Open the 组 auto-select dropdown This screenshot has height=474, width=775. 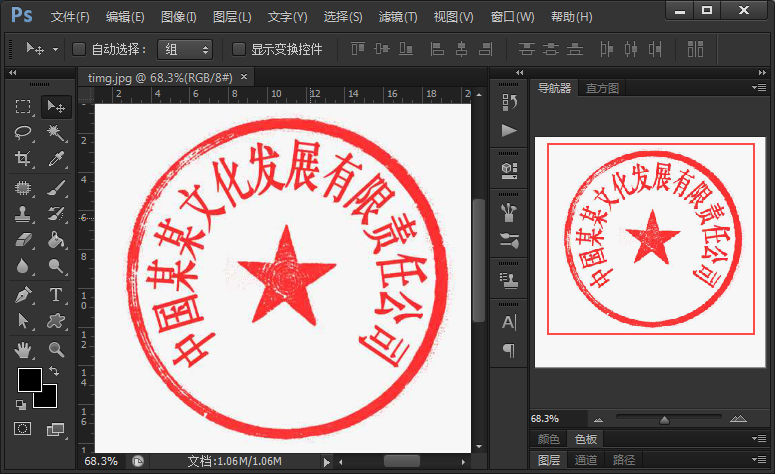point(185,49)
